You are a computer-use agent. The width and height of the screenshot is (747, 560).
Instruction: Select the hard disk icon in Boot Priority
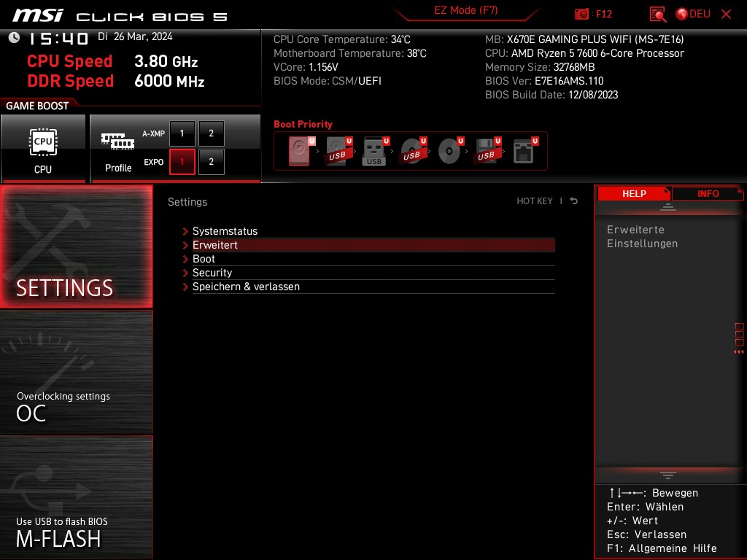[x=299, y=151]
